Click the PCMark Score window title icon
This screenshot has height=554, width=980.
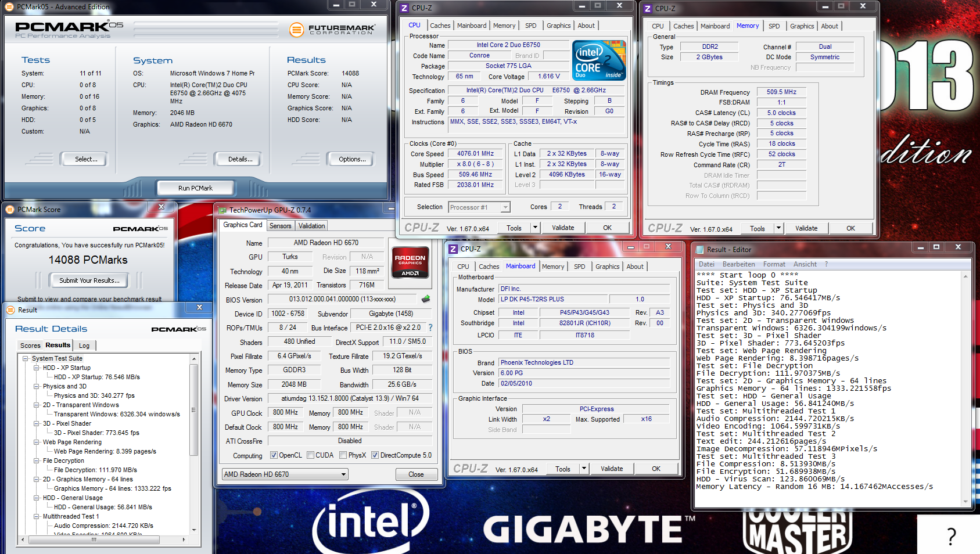[10, 210]
